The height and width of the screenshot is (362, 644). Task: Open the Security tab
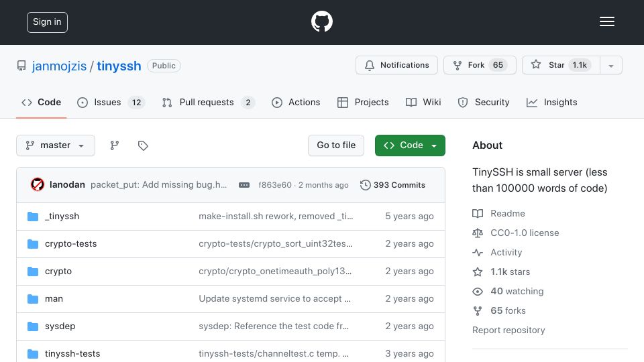click(484, 102)
